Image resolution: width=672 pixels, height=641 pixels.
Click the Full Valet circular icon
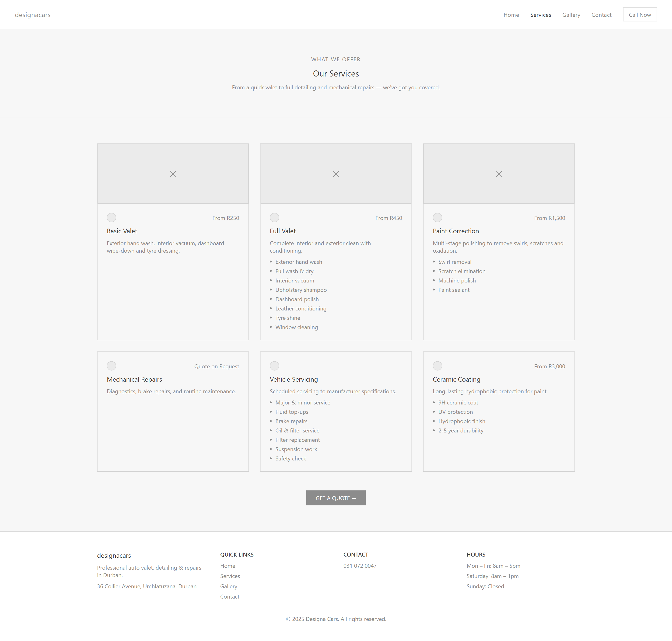click(274, 218)
